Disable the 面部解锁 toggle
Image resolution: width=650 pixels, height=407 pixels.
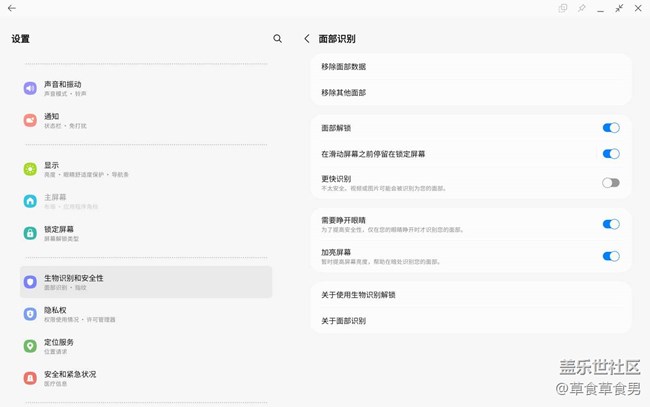pos(610,128)
